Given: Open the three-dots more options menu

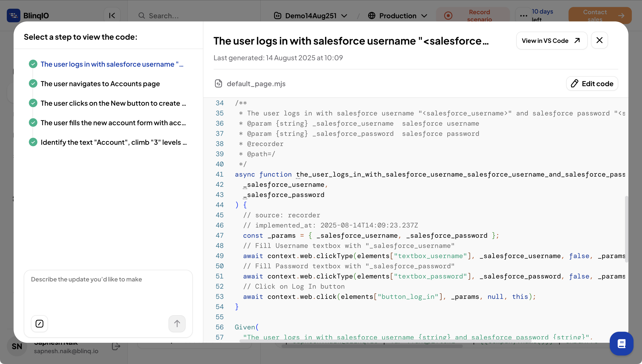Looking at the screenshot, I should pos(523,15).
